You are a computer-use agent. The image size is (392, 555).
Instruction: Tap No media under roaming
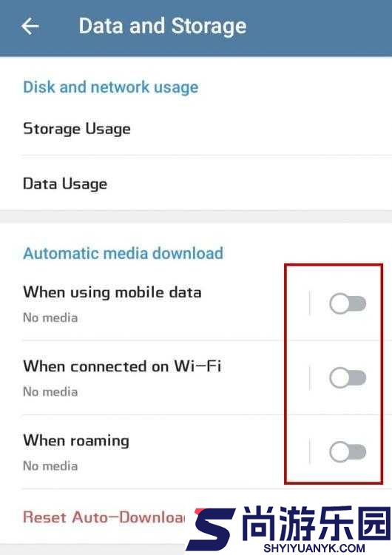coord(50,465)
